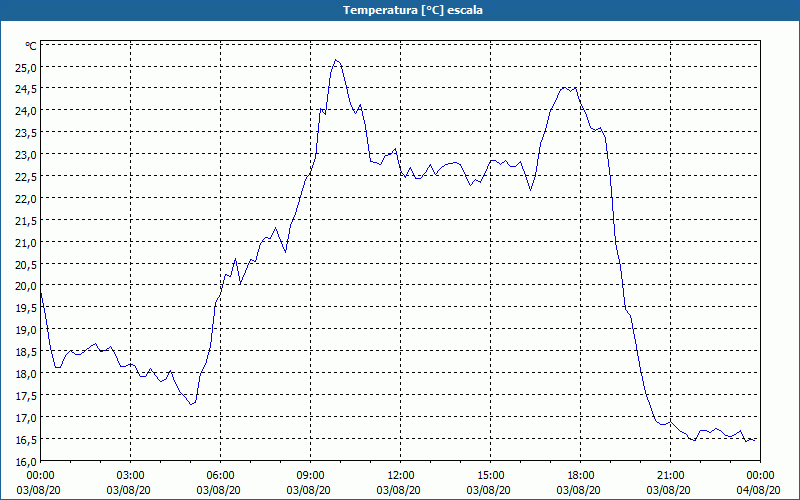Select the 04/08/20 date label
Image resolution: width=800 pixels, height=500 pixels.
(x=759, y=490)
